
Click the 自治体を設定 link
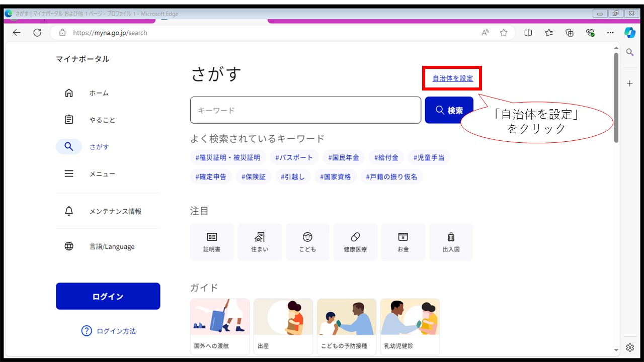click(453, 78)
